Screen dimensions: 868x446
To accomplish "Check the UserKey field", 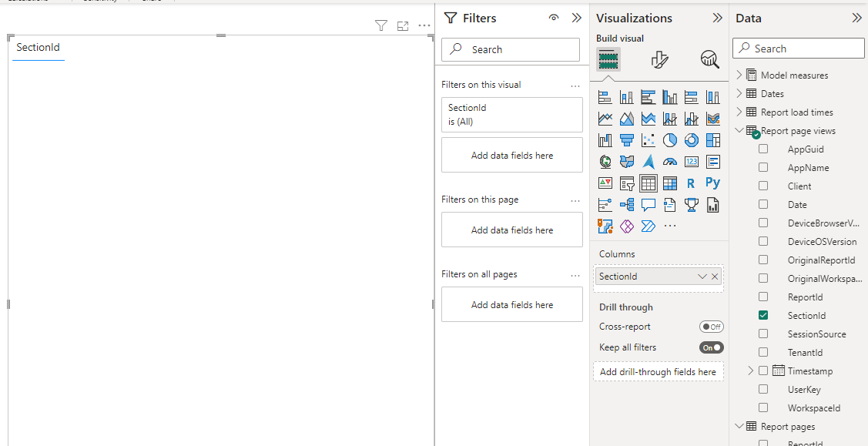I will point(763,389).
